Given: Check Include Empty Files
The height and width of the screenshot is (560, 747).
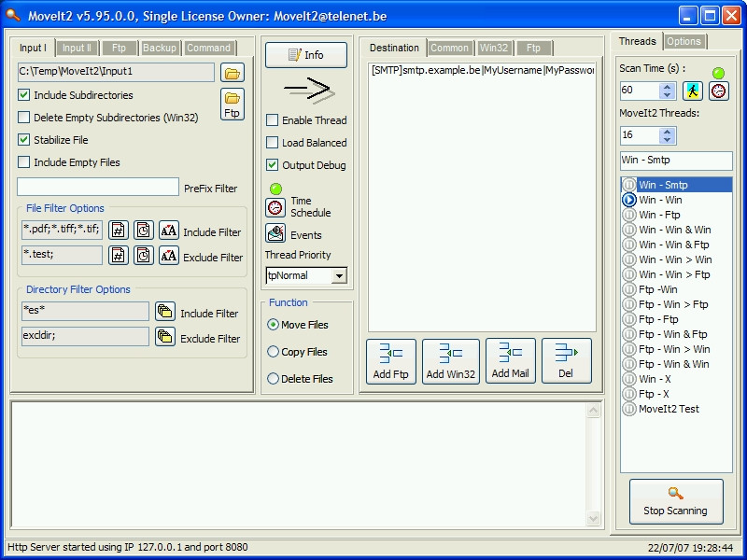Looking at the screenshot, I should pyautogui.click(x=23, y=161).
